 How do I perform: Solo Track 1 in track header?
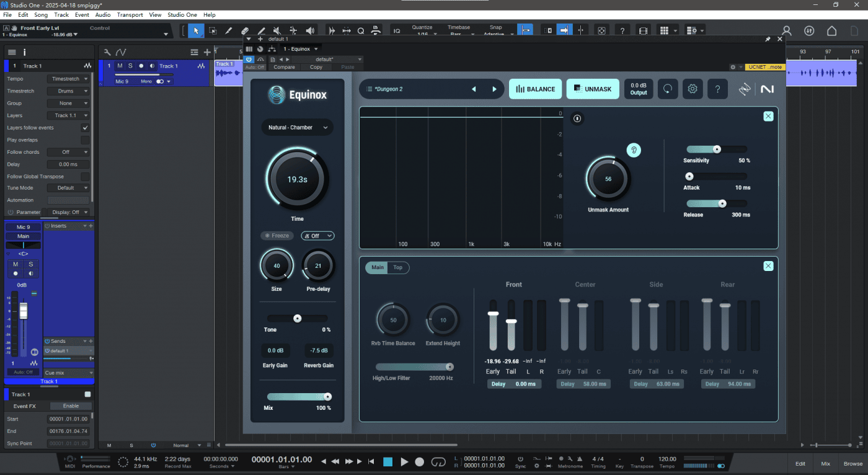pyautogui.click(x=130, y=66)
